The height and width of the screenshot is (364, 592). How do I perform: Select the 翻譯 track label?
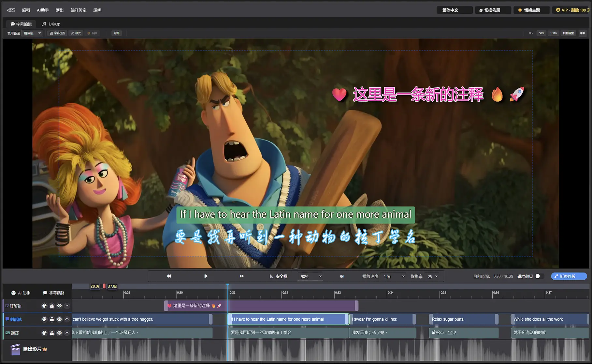click(15, 333)
